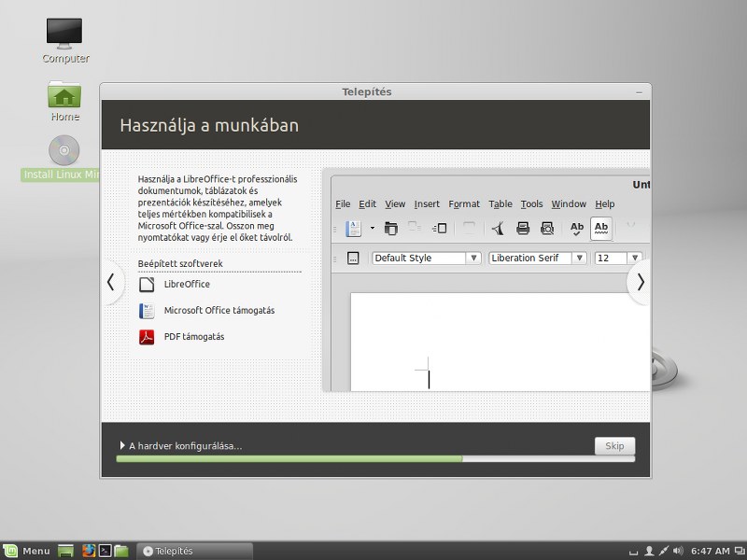This screenshot has height=560, width=747.
Task: Click the clock showing 6:47 AM
Action: 711,551
